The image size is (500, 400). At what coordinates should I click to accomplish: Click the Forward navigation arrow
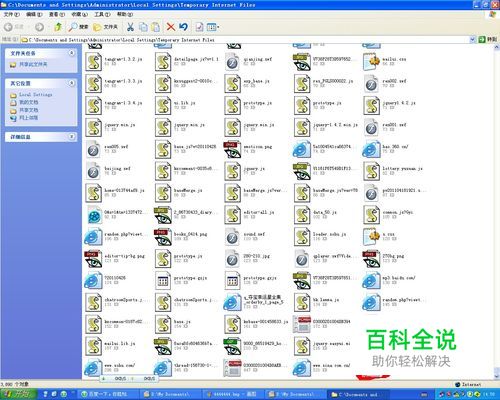point(39,27)
